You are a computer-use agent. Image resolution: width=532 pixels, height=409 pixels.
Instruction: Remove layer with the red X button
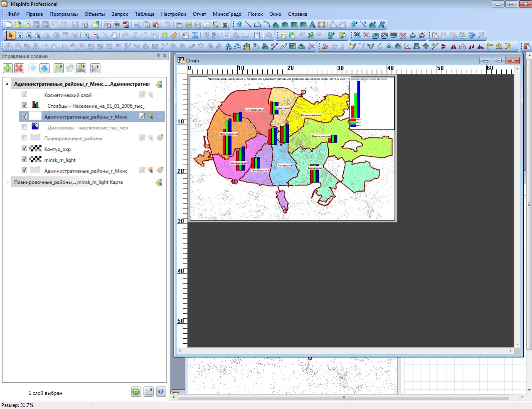tap(19, 68)
